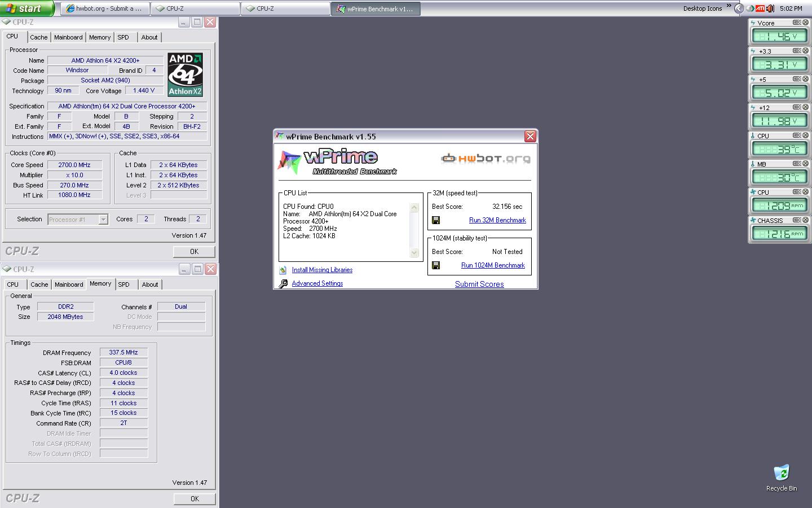Close the CPU fan RPM widget
Viewport: 812px width, 508px height.
[x=806, y=192]
